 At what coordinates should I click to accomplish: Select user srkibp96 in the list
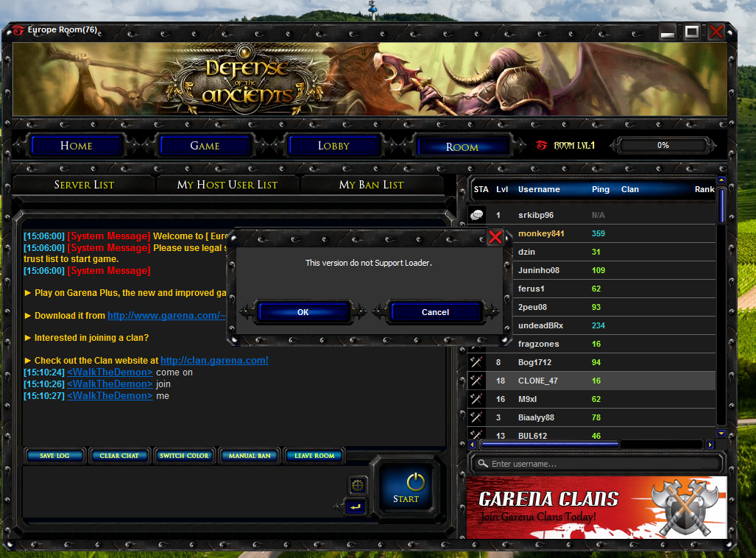click(x=592, y=215)
